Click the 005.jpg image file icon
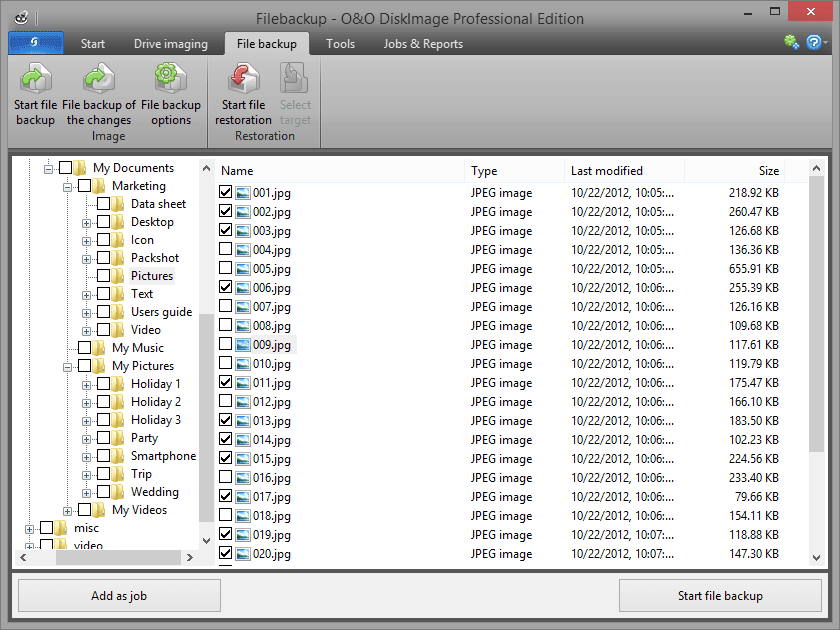 pyautogui.click(x=243, y=269)
